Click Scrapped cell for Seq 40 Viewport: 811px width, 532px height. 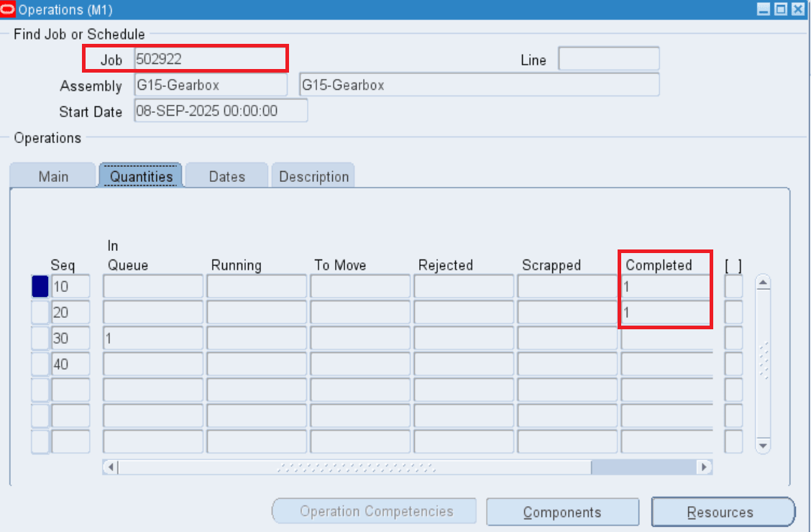567,364
